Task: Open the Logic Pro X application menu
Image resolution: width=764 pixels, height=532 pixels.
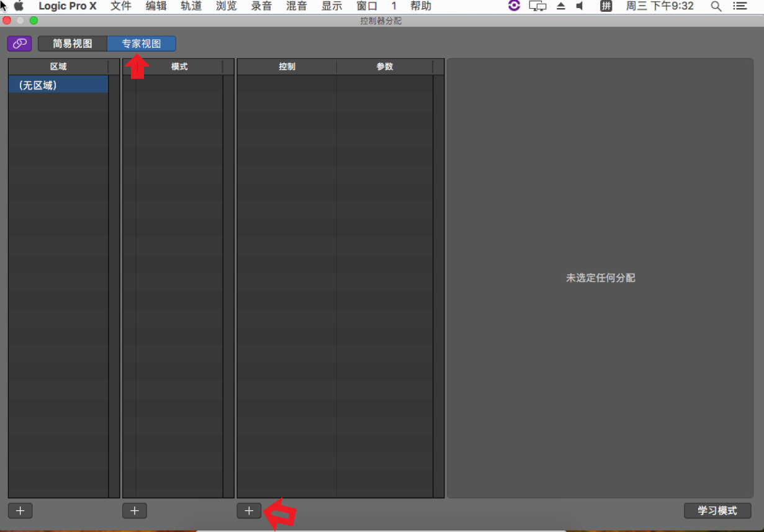Action: point(68,6)
